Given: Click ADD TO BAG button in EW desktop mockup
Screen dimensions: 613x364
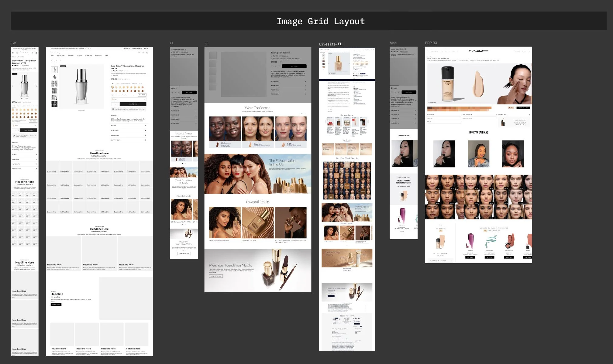Looking at the screenshot, I should (x=133, y=104).
